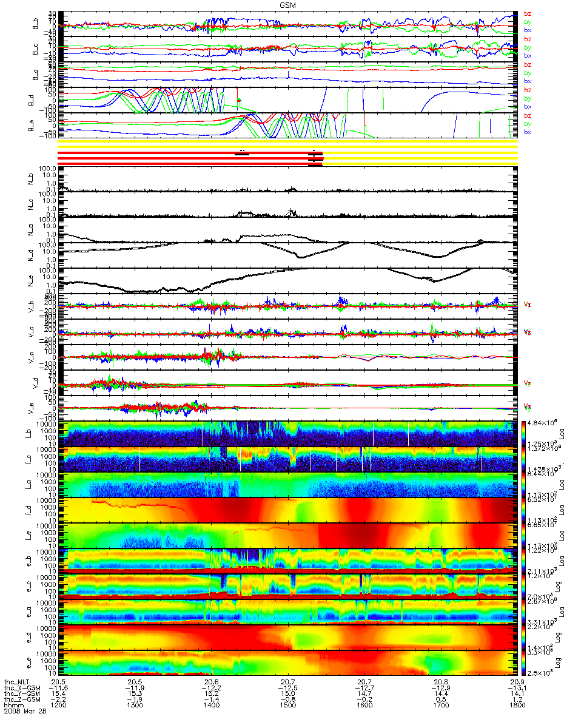This screenshot has width=564, height=728.
Task: Click the i_c ion spectrogram label
Action: 28,459
